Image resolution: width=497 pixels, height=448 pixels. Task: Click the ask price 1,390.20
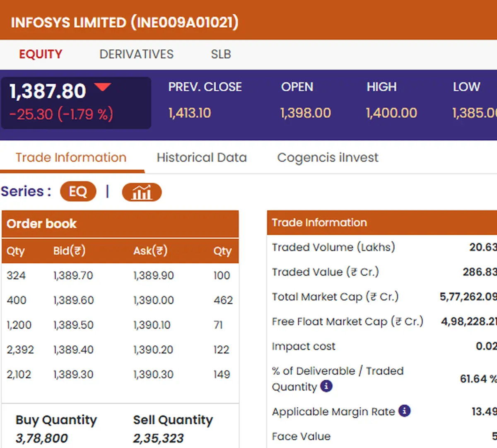click(153, 350)
